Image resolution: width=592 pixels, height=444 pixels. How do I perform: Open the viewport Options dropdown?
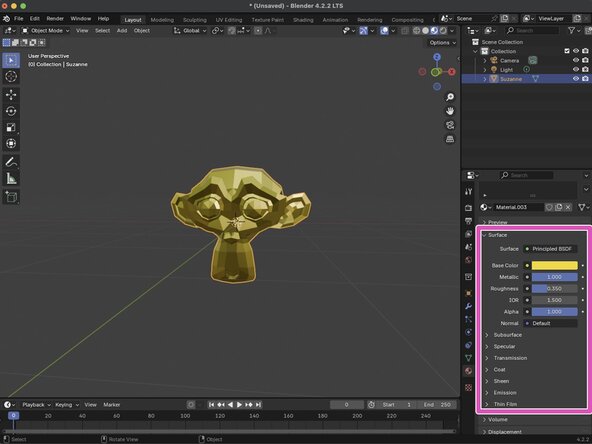pyautogui.click(x=442, y=43)
